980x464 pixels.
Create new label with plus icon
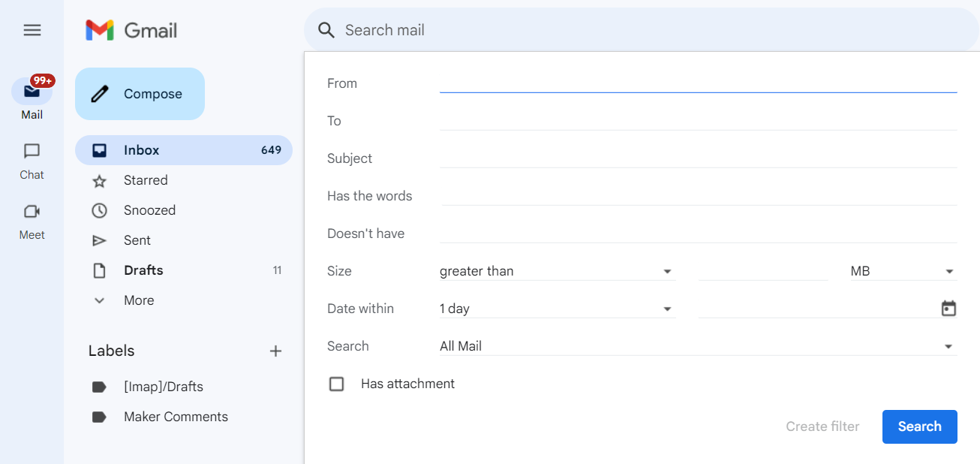[275, 351]
